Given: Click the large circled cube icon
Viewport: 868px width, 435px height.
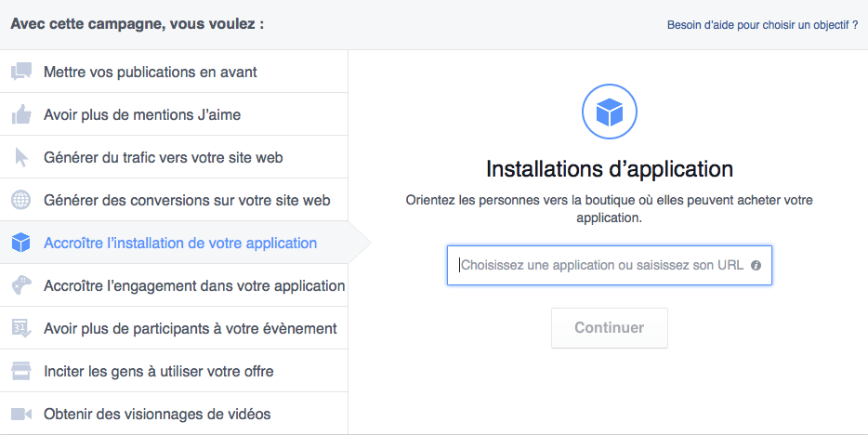Looking at the screenshot, I should click(x=609, y=112).
